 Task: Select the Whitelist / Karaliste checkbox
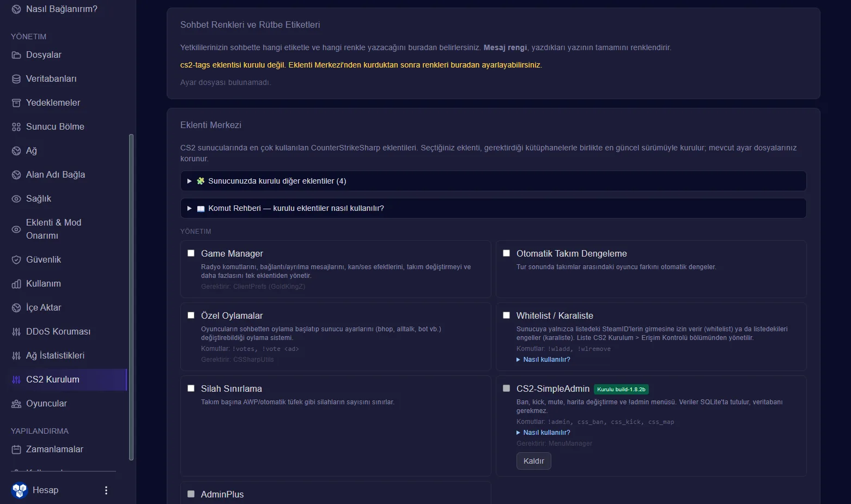(506, 315)
